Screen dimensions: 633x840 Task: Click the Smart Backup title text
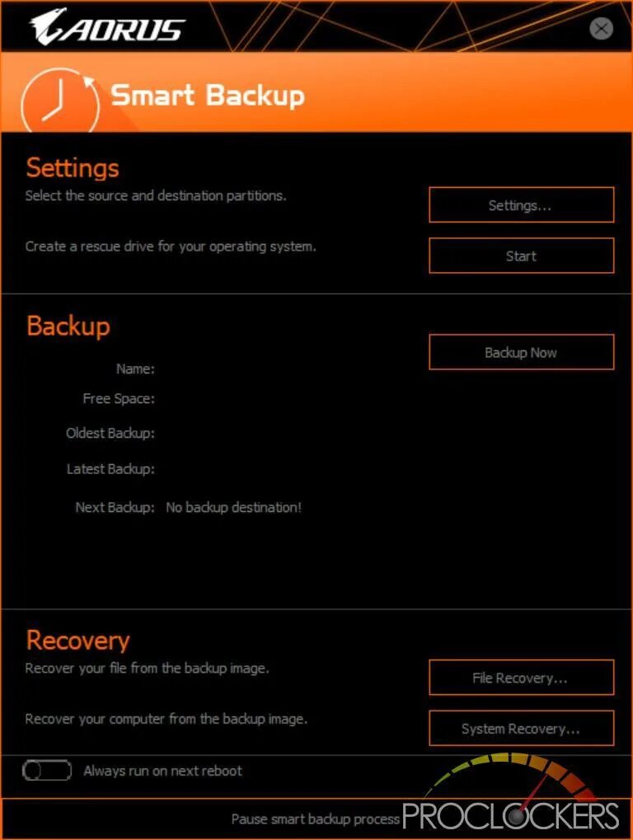207,96
